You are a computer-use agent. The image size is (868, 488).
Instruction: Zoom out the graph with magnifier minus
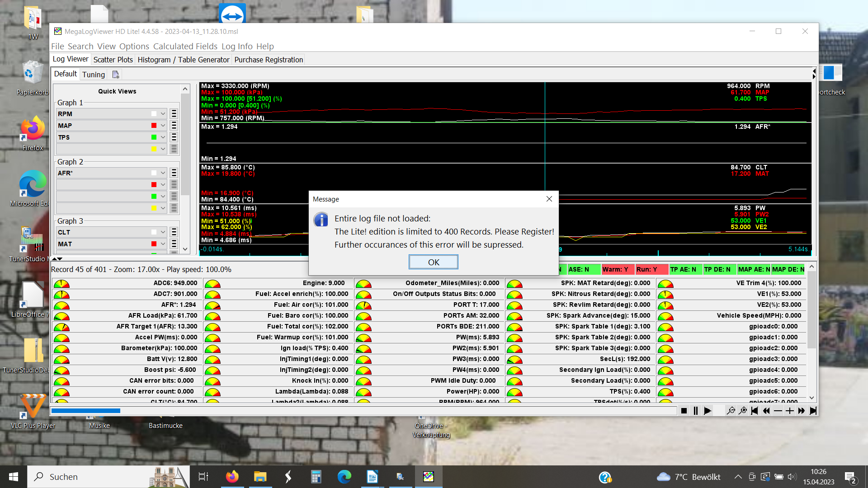coord(731,411)
